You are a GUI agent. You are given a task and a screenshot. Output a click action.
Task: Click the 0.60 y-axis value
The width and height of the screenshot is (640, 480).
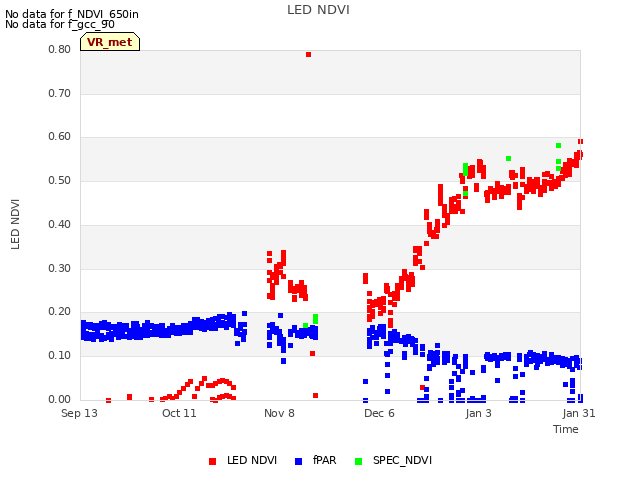60,137
